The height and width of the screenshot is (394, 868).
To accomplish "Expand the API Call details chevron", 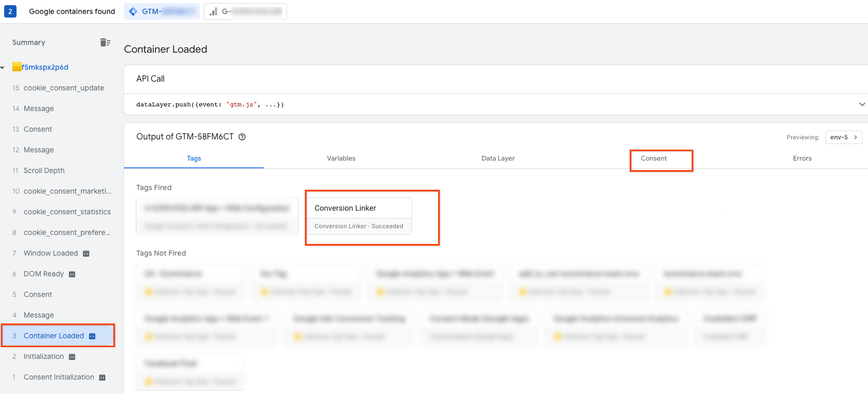I will coord(862,104).
